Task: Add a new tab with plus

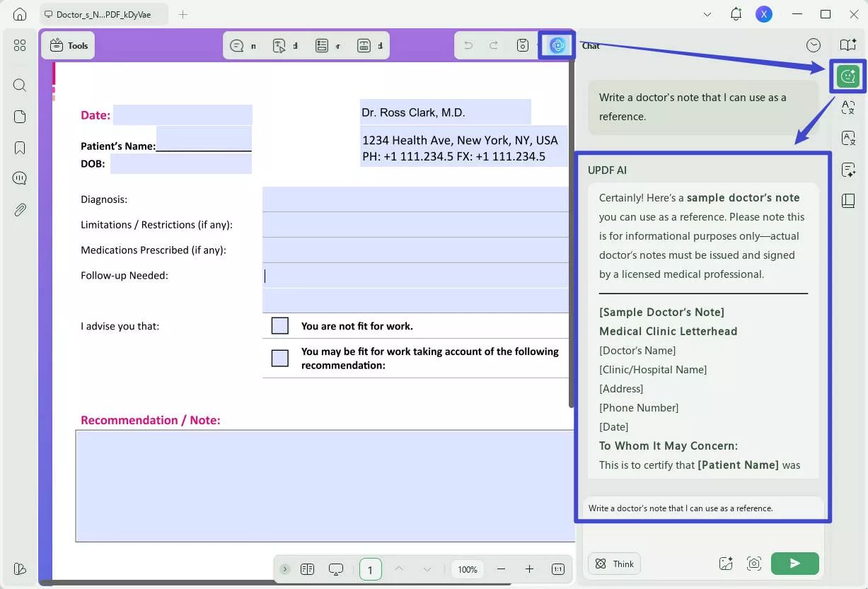Action: tap(183, 14)
